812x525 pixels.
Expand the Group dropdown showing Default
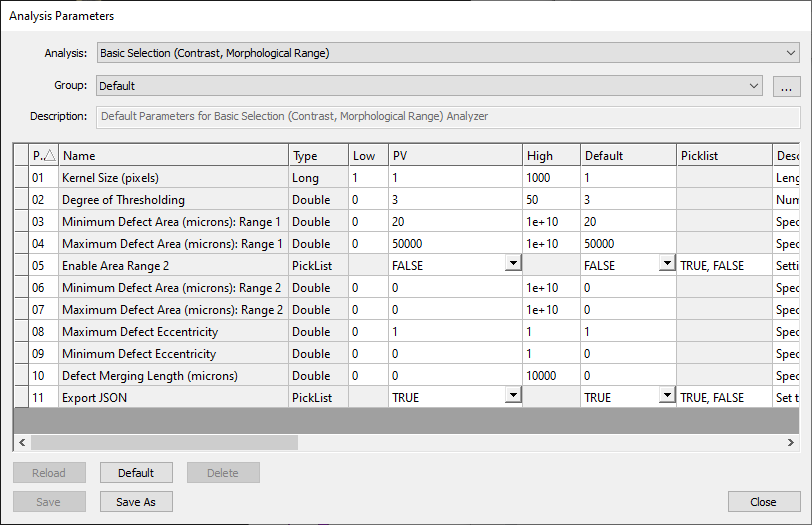coord(754,86)
